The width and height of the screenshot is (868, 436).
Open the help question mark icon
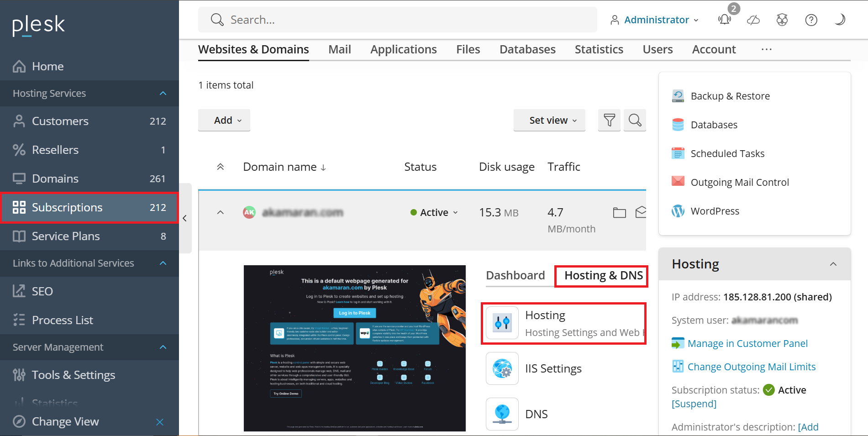coord(811,20)
